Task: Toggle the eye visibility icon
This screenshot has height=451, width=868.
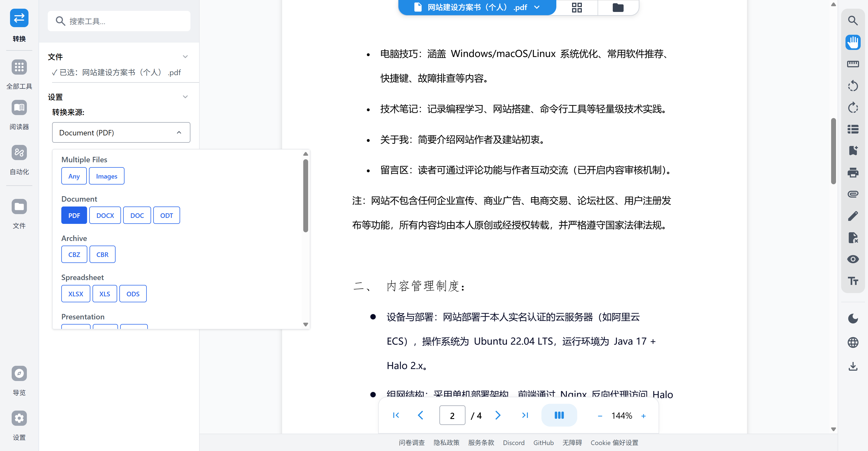Action: click(x=853, y=259)
